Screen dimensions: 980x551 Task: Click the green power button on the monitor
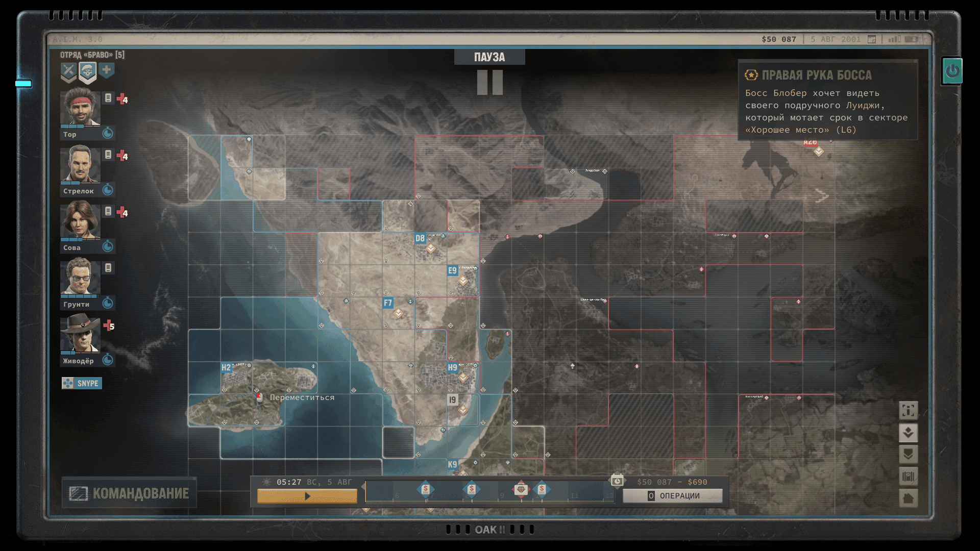tap(952, 71)
